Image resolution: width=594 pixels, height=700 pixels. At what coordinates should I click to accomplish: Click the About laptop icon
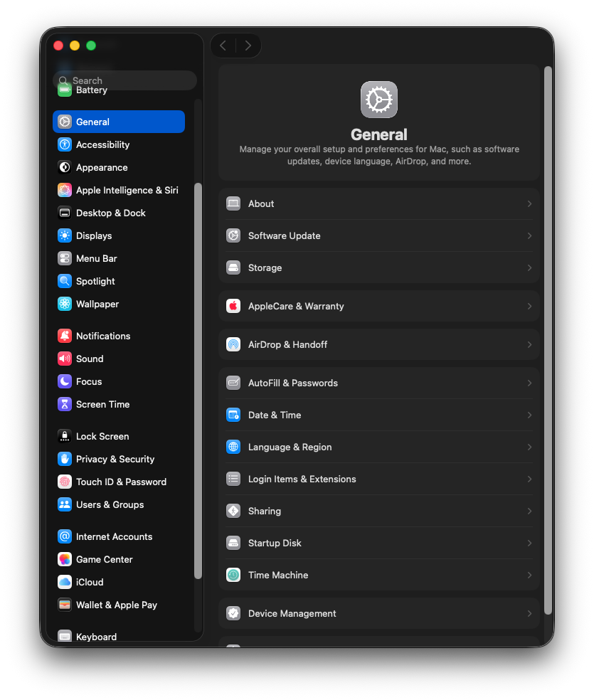tap(233, 203)
